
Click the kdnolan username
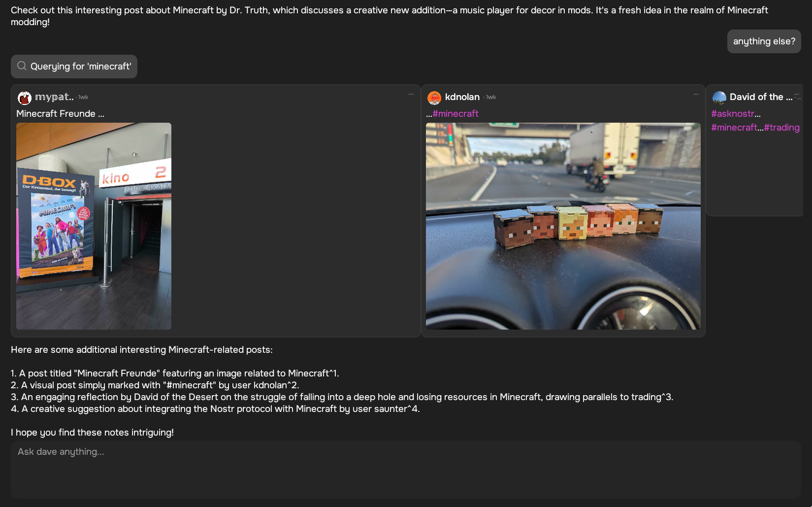(462, 97)
